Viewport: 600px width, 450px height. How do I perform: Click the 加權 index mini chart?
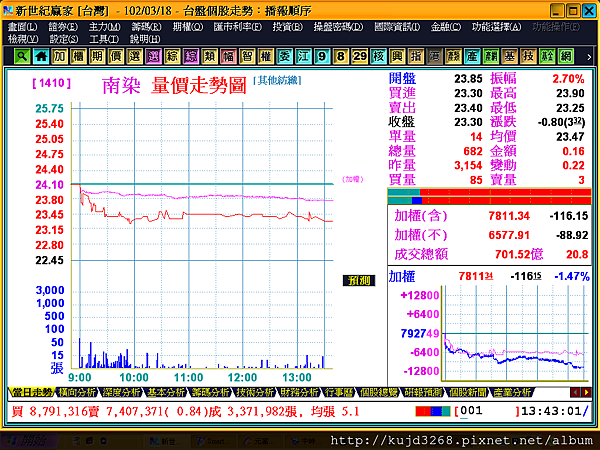(x=515, y=333)
